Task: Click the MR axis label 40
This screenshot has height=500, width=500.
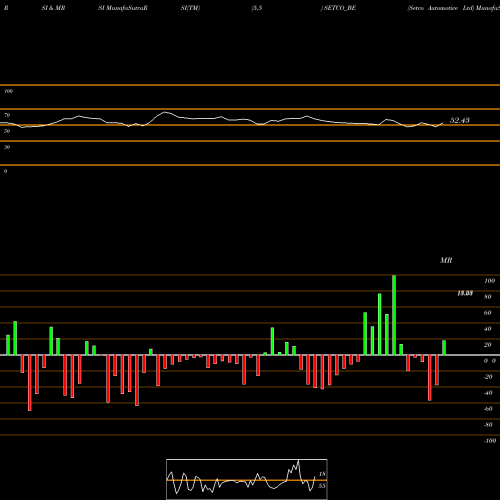Action: (488, 329)
